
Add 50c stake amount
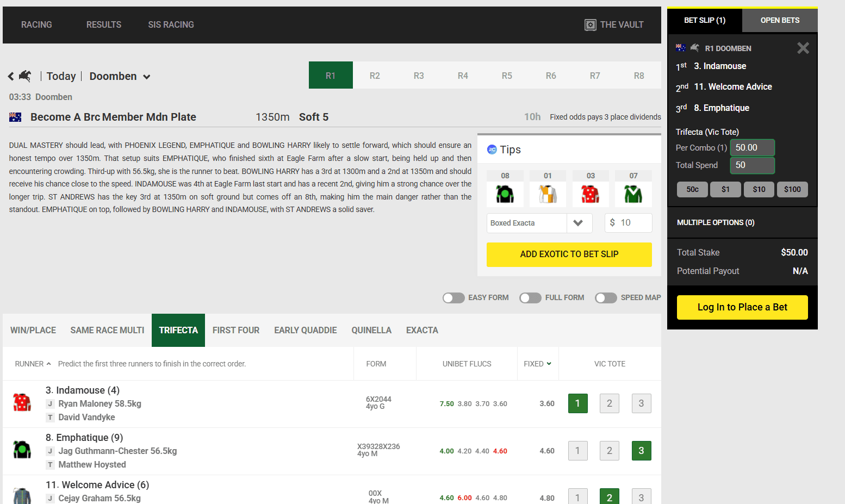(x=692, y=189)
